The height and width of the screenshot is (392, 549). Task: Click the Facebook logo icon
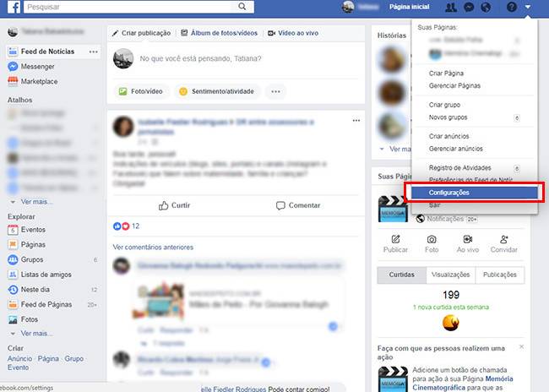pyautogui.click(x=14, y=7)
